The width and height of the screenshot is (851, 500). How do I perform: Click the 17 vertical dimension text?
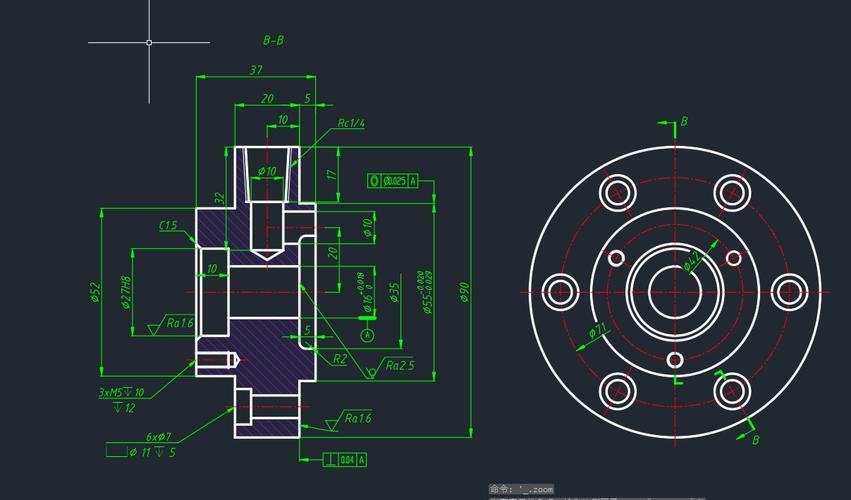click(x=332, y=175)
